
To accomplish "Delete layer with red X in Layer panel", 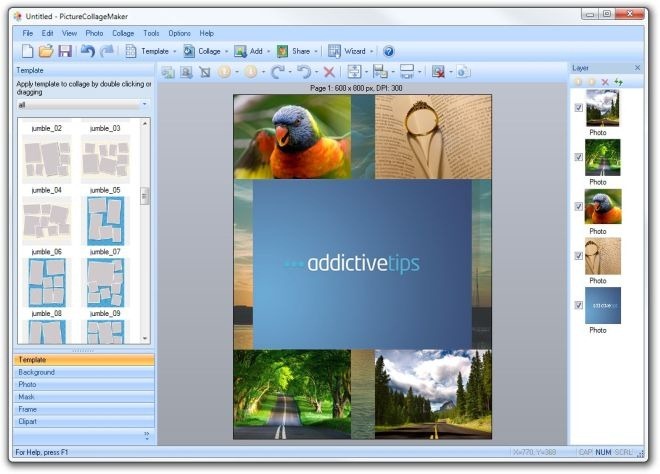I will [x=605, y=82].
